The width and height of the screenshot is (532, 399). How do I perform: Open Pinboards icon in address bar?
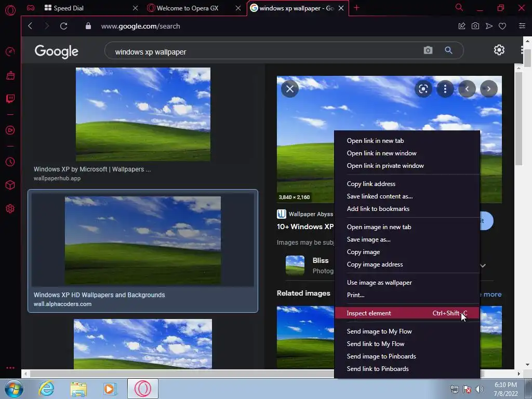coord(462,26)
